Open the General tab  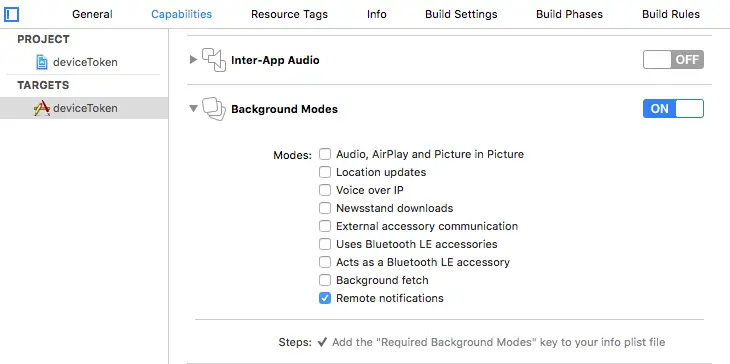pyautogui.click(x=92, y=14)
